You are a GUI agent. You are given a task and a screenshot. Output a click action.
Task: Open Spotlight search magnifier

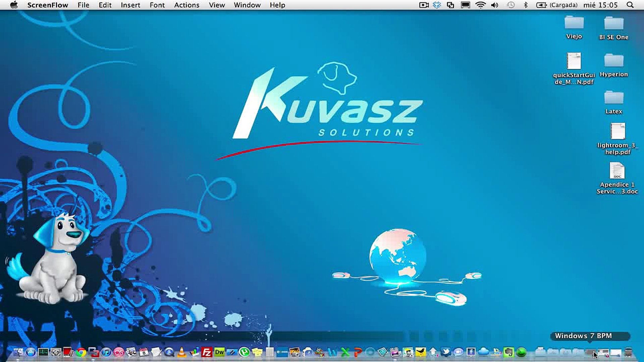tap(630, 5)
